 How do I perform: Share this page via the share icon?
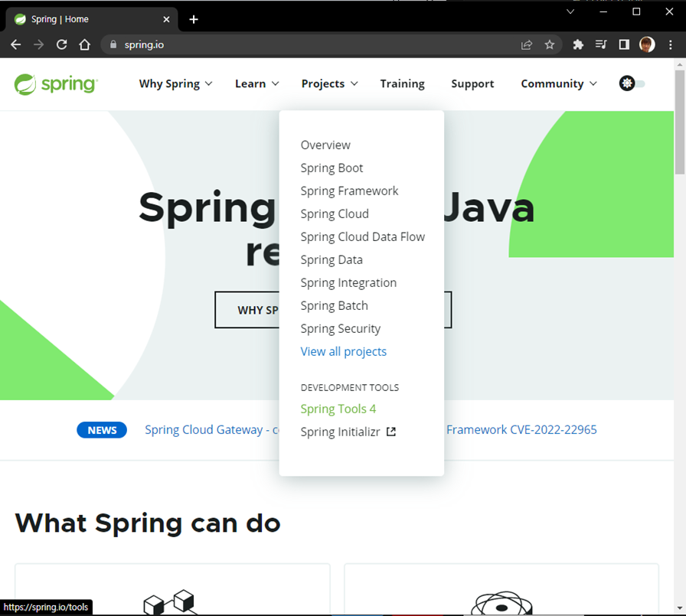click(527, 44)
